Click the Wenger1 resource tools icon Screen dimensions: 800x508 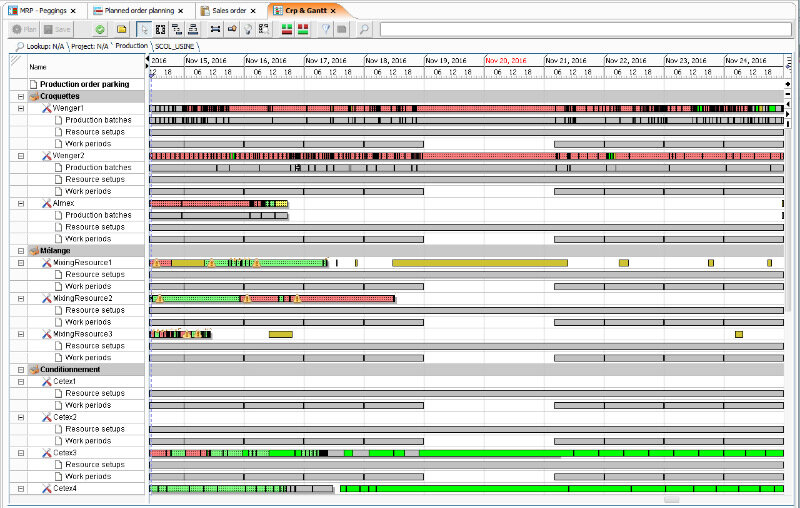pos(46,108)
